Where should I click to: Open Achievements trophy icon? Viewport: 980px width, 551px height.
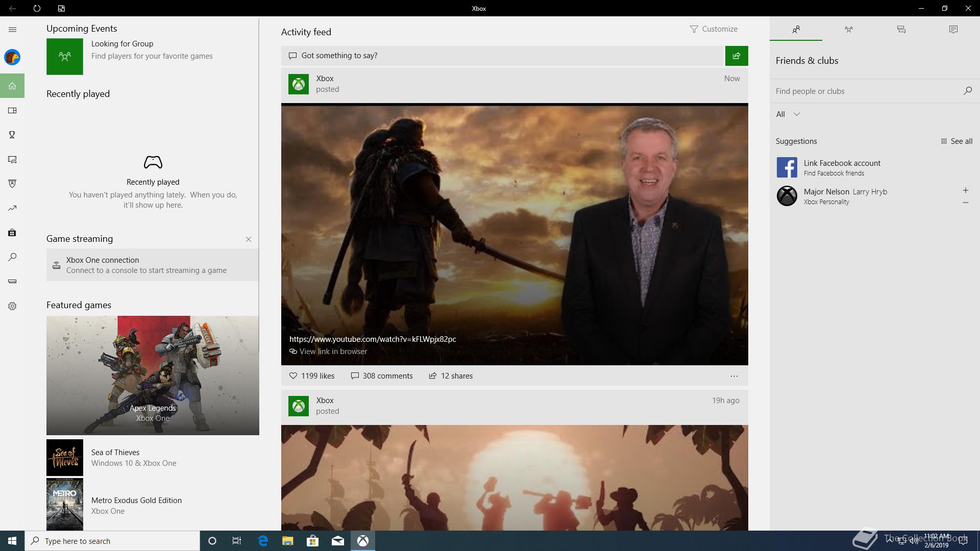[x=12, y=135]
